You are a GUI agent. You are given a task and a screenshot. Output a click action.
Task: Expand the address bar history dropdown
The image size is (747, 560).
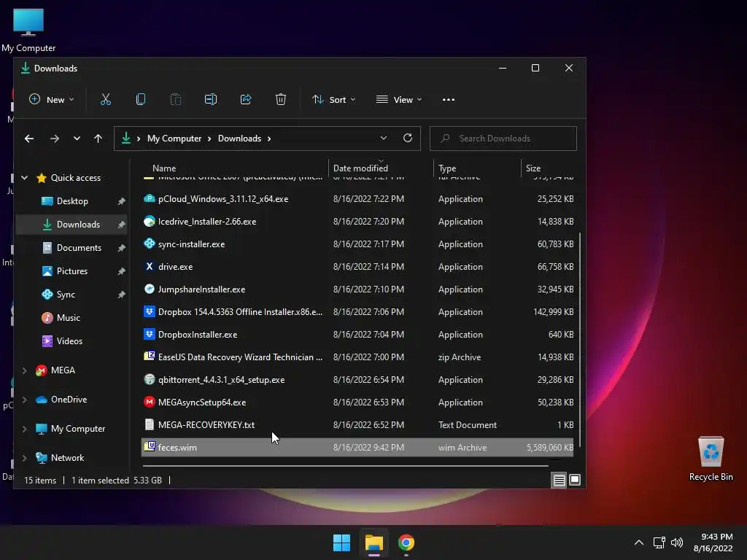(x=384, y=138)
